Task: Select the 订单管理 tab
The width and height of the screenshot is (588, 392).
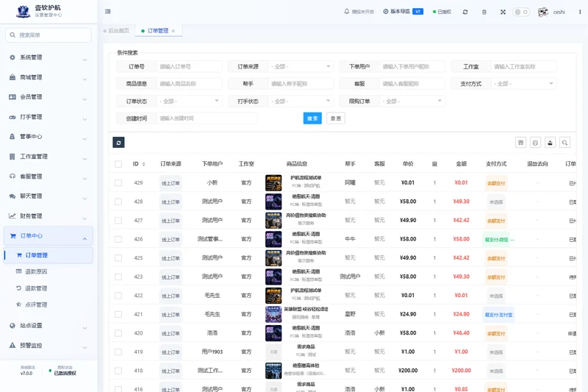Action: pos(157,31)
